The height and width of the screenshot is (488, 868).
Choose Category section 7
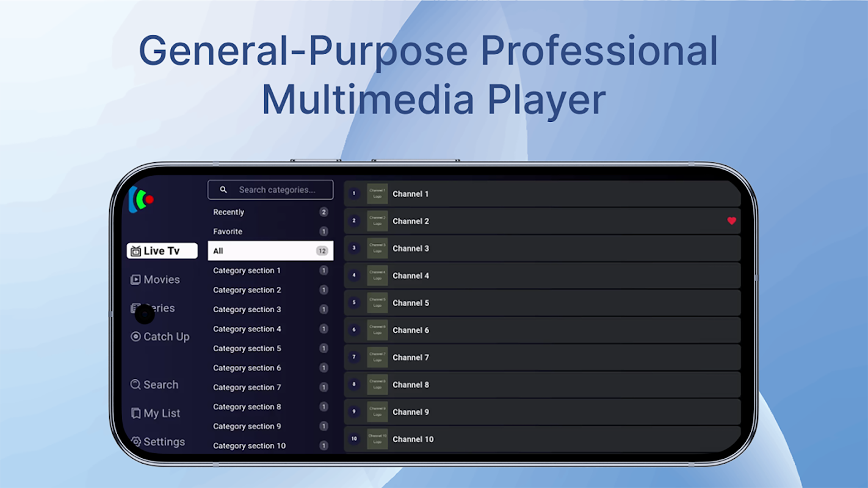(270, 387)
